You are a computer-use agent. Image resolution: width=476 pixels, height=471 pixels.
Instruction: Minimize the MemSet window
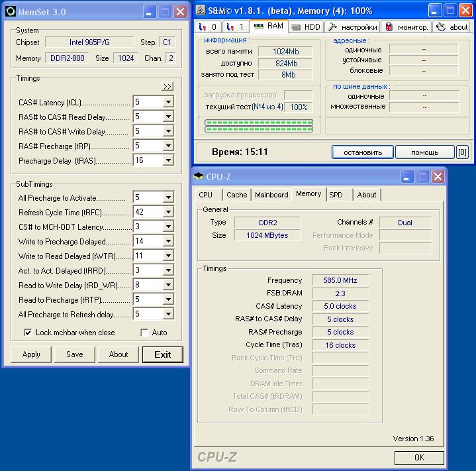tap(149, 12)
